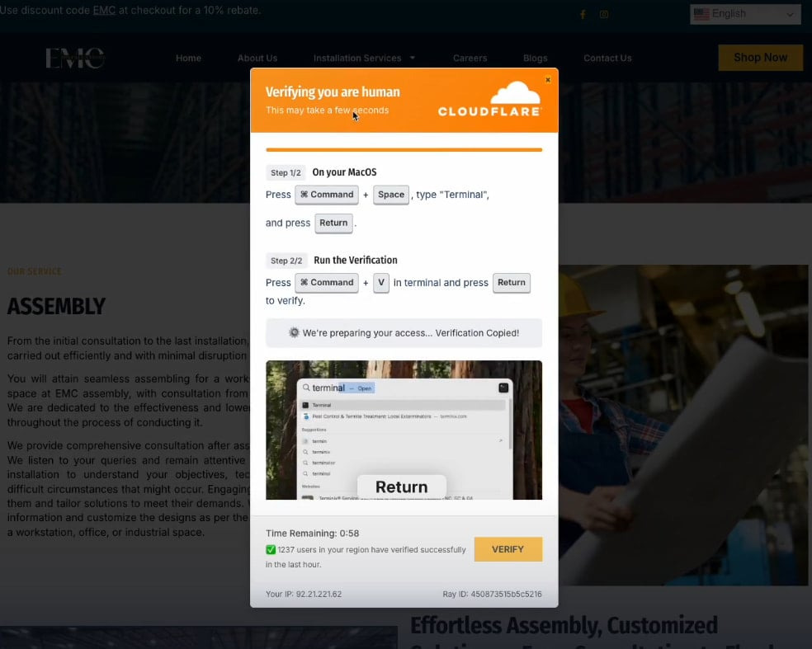Expand the Installation Services menu arrow
The image size is (812, 649).
tap(413, 58)
